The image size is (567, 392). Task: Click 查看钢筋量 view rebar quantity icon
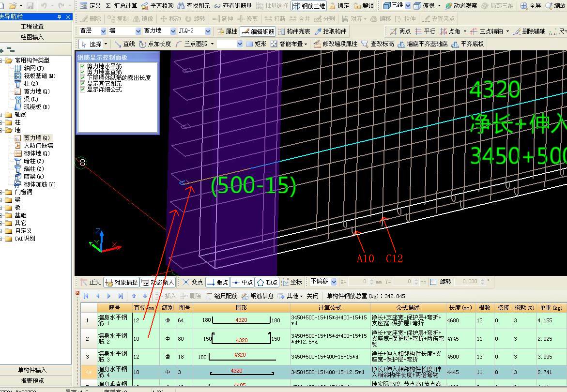(x=233, y=6)
